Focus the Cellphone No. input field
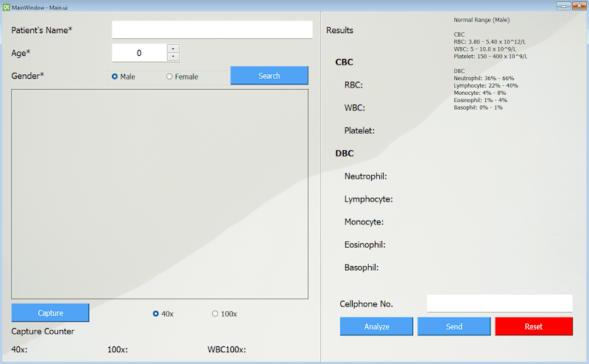Screen dimensions: 589x364 [500, 303]
